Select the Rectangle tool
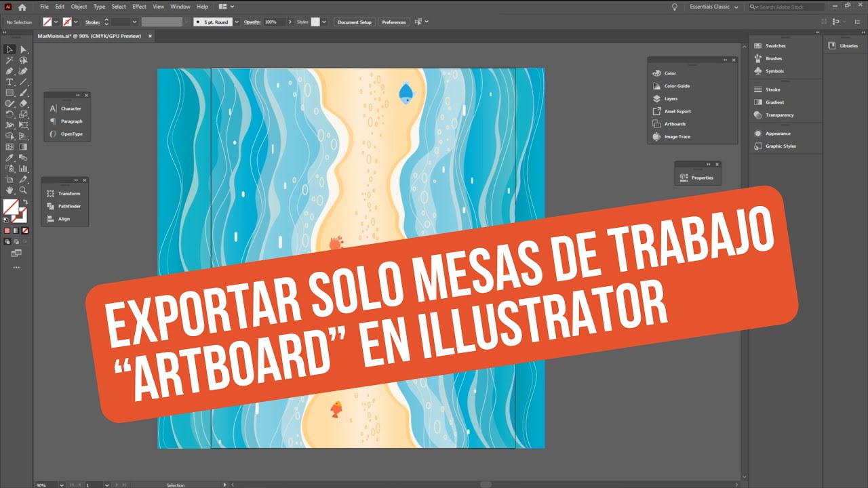The width and height of the screenshot is (868, 488). point(9,93)
